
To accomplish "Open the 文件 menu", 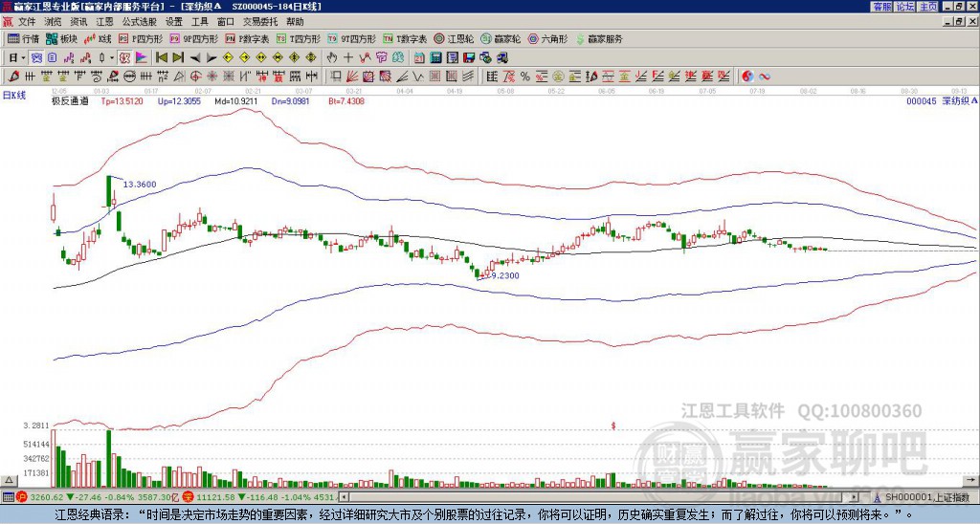I will click(x=26, y=22).
